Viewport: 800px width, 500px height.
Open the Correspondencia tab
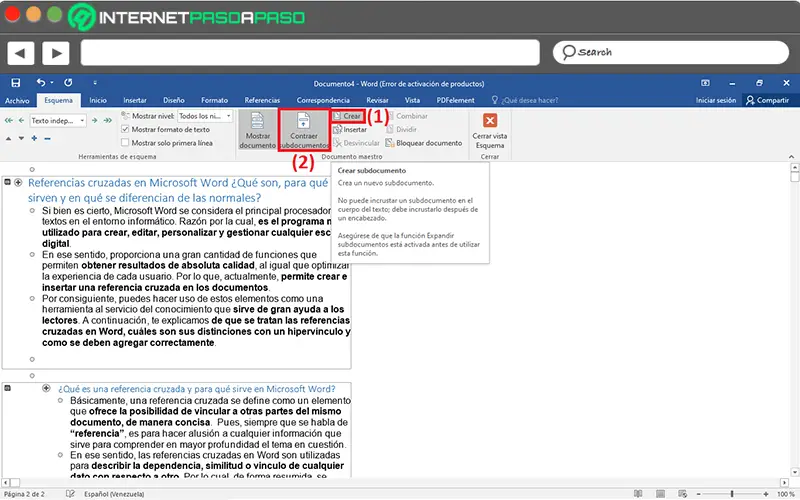(323, 100)
